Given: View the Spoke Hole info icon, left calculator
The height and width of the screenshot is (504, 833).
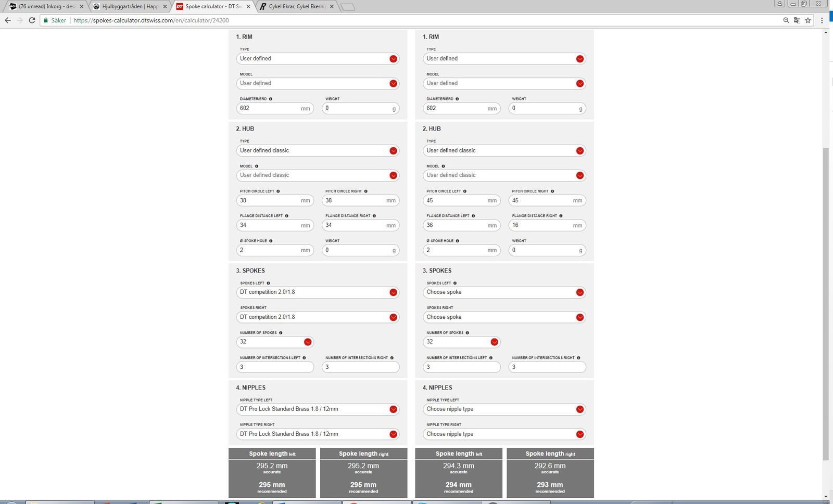Looking at the screenshot, I should [x=271, y=241].
